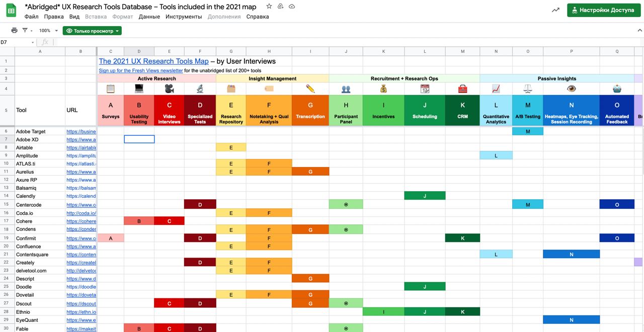Open the Calendly URL link
Viewport: 644px width, 332px height.
click(80, 196)
